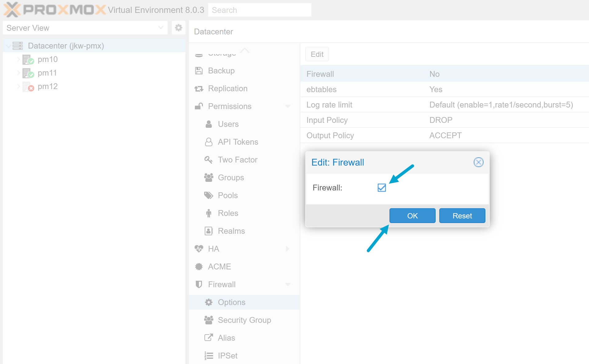Open the Server View dropdown
Viewport: 589px width, 364px height.
coord(160,28)
